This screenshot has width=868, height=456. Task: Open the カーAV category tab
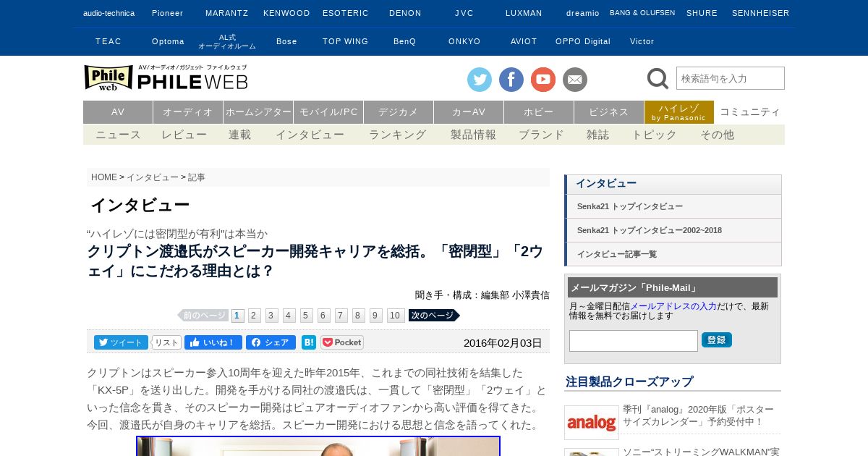pos(469,112)
